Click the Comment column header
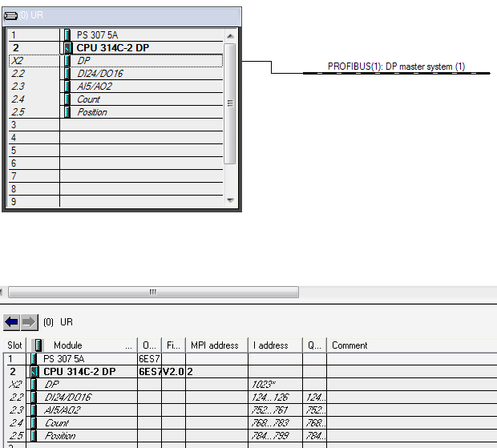 tap(412, 345)
